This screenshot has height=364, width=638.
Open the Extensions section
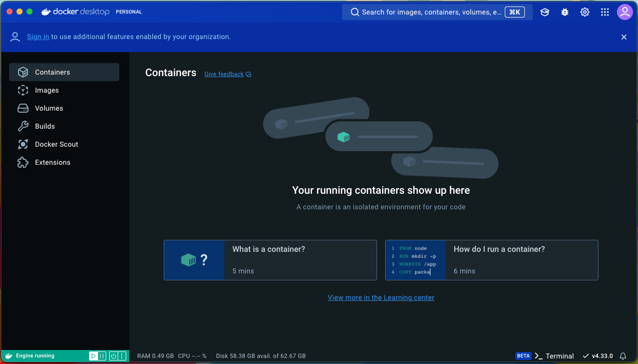(x=64, y=162)
